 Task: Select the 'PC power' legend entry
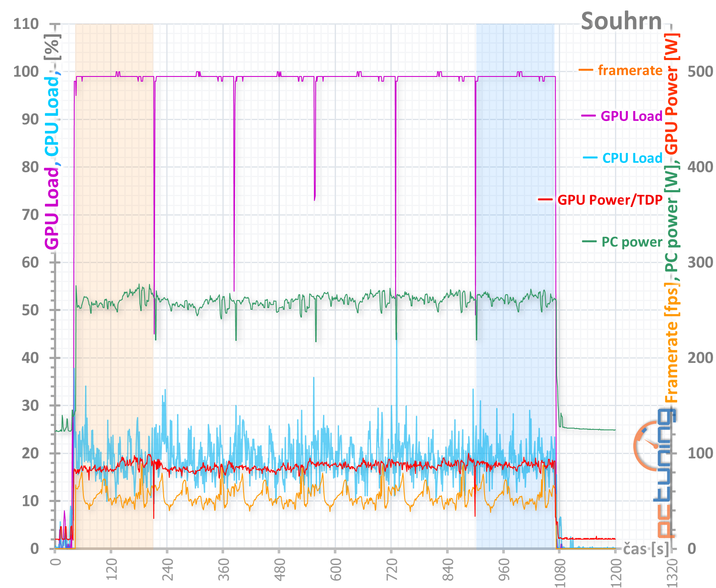[x=622, y=242]
